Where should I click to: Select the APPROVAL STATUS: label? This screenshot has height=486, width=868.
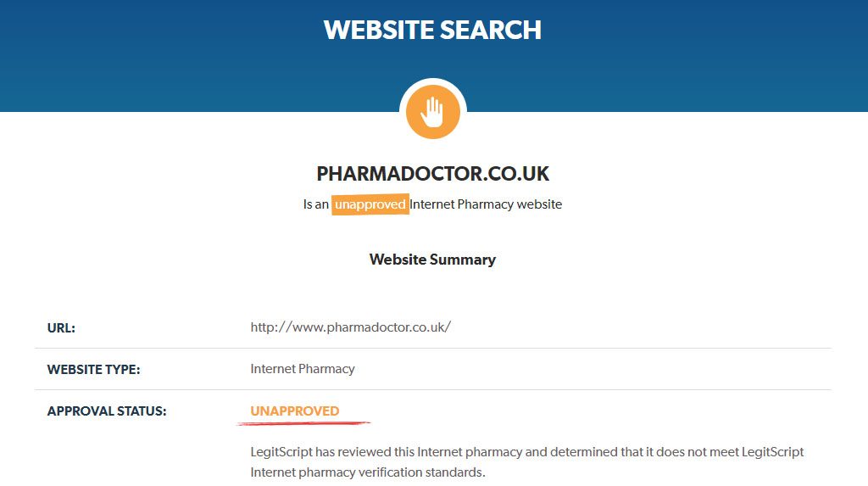click(x=107, y=411)
